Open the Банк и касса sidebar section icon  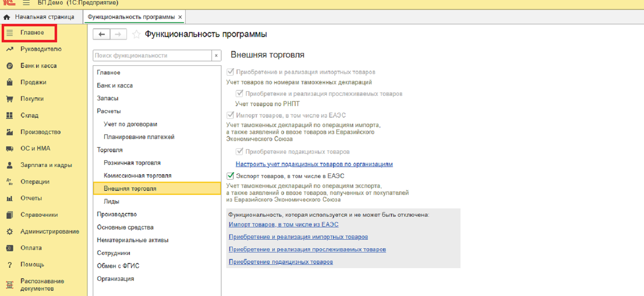(x=10, y=66)
